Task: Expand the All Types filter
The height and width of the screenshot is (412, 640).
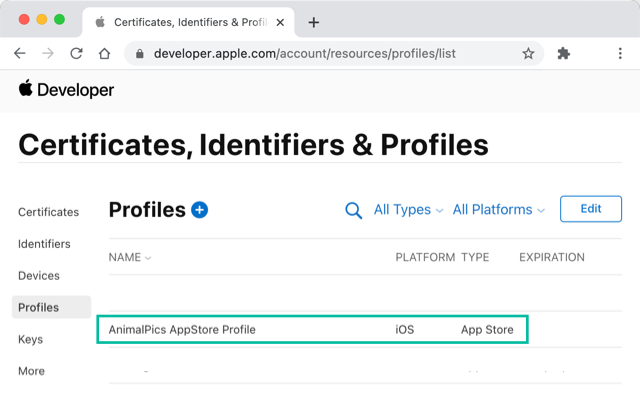Action: (x=408, y=210)
